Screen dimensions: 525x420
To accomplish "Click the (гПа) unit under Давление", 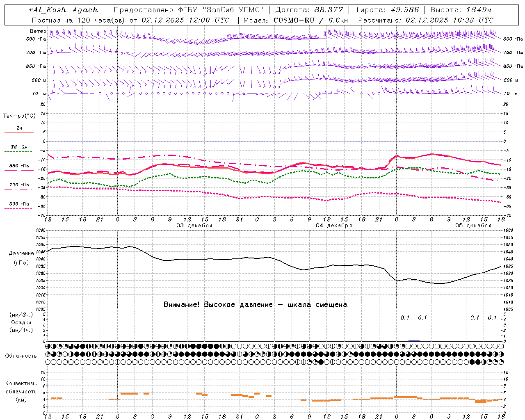I will click(x=21, y=263).
